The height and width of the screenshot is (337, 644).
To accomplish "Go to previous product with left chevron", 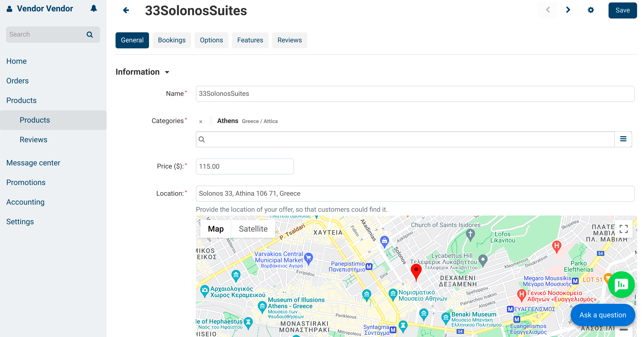I will point(548,10).
